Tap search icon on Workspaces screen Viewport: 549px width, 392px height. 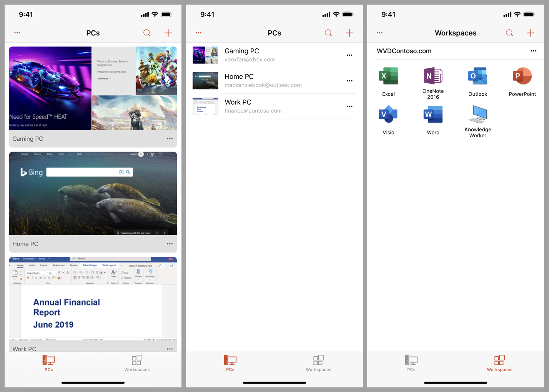click(509, 33)
